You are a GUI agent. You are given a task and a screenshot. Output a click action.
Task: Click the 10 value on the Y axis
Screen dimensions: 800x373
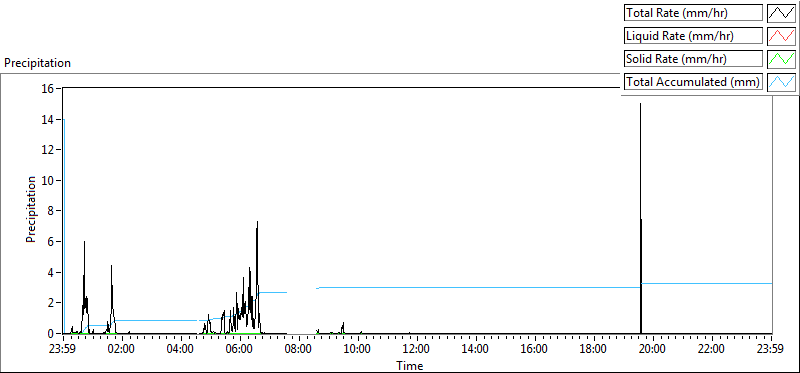[49, 180]
